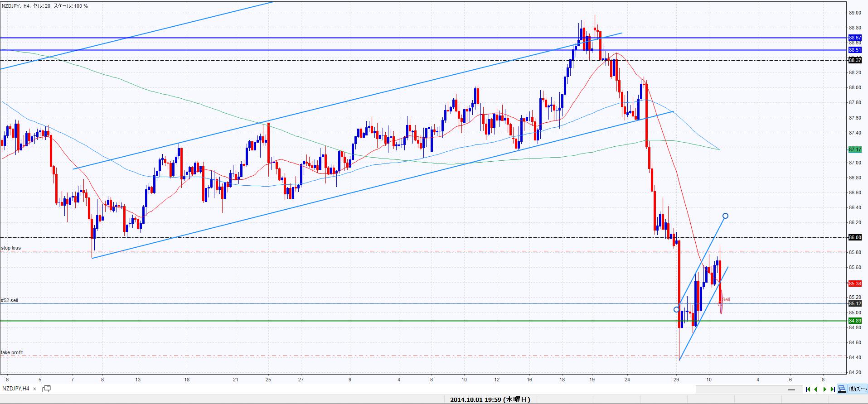868x404 pixels.
Task: Grab the lower channel line circle handle
Action: point(676,310)
